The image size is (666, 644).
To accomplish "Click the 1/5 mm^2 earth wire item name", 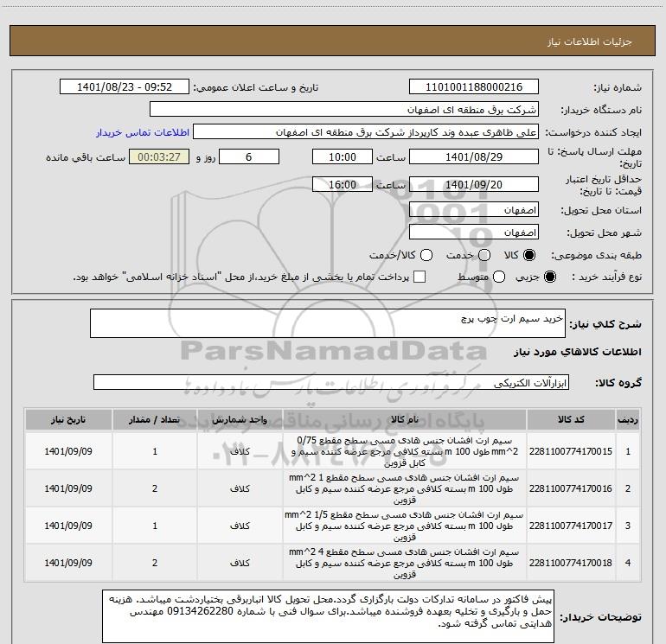I will click(x=405, y=526).
